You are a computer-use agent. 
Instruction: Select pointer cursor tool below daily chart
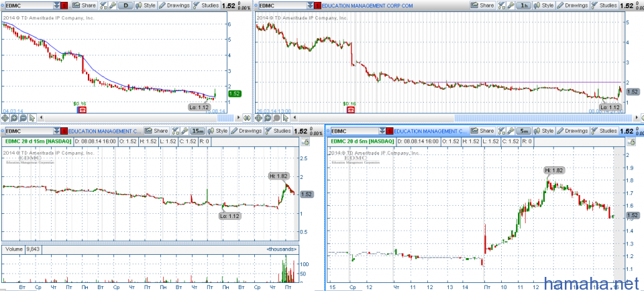click(31, 118)
